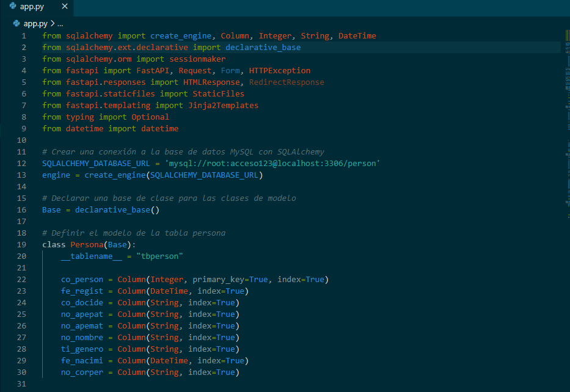Click line number 12 in the gutter
Screen dimensions: 570x392
coord(23,164)
